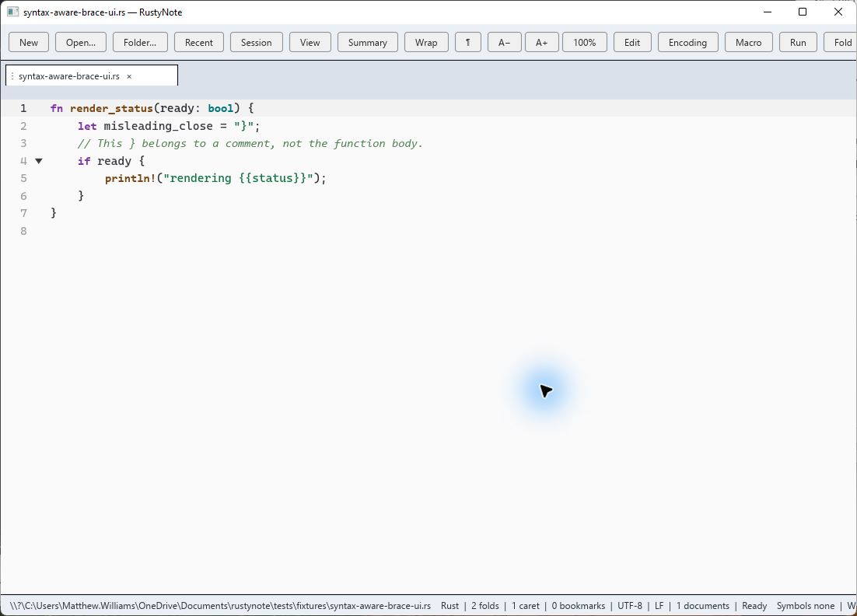Click '1 caret' in the status bar
Viewport: 857px width, 616px height.
[x=525, y=606]
